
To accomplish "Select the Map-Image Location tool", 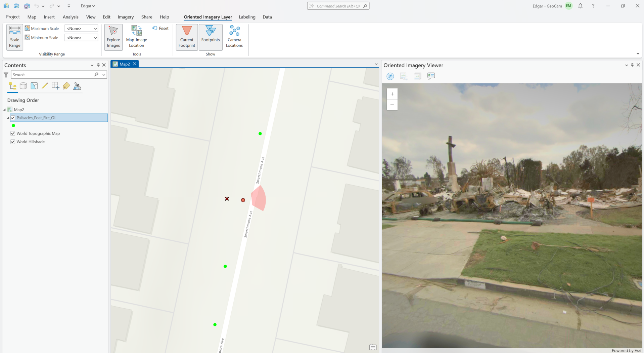I will tap(137, 37).
